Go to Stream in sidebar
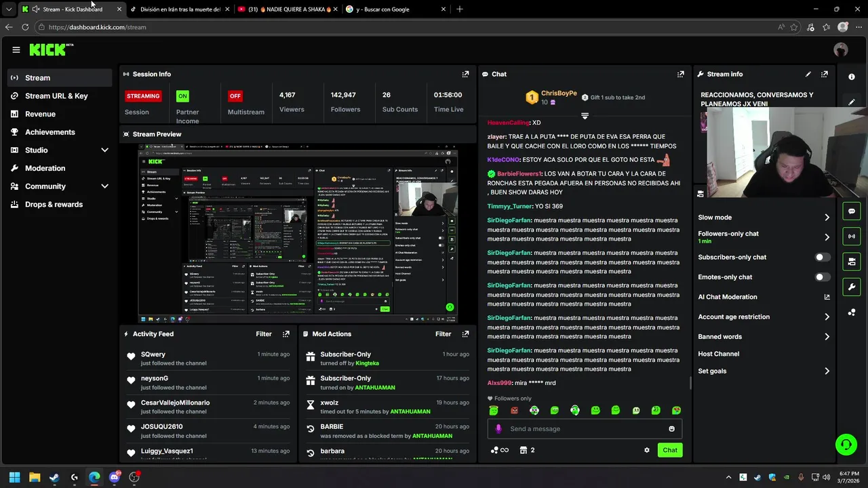 [60, 78]
